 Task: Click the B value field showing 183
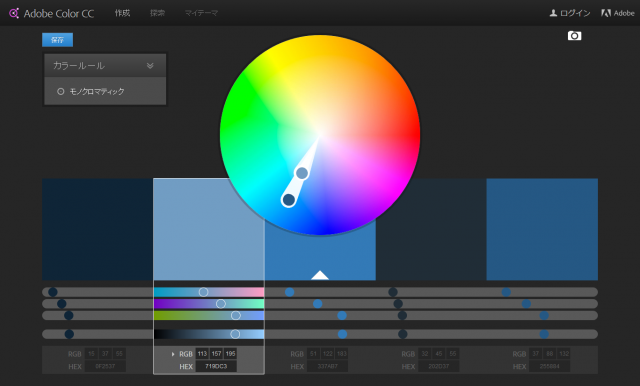pos(342,354)
